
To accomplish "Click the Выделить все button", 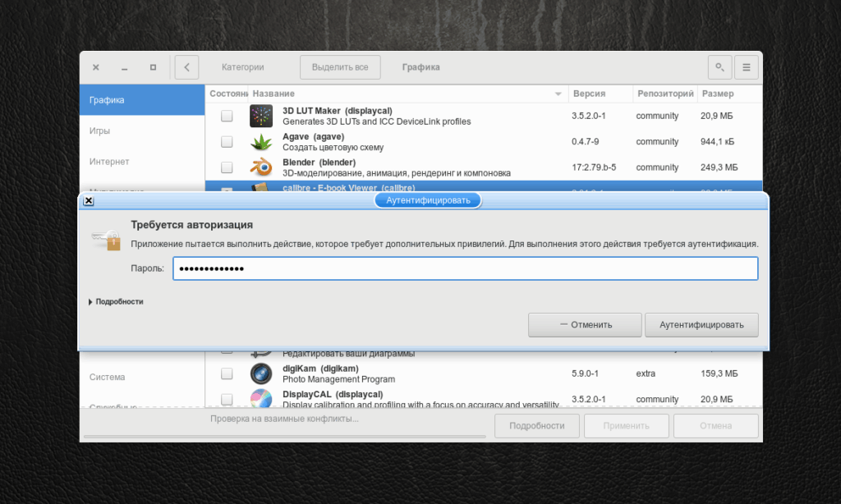I will 340,67.
